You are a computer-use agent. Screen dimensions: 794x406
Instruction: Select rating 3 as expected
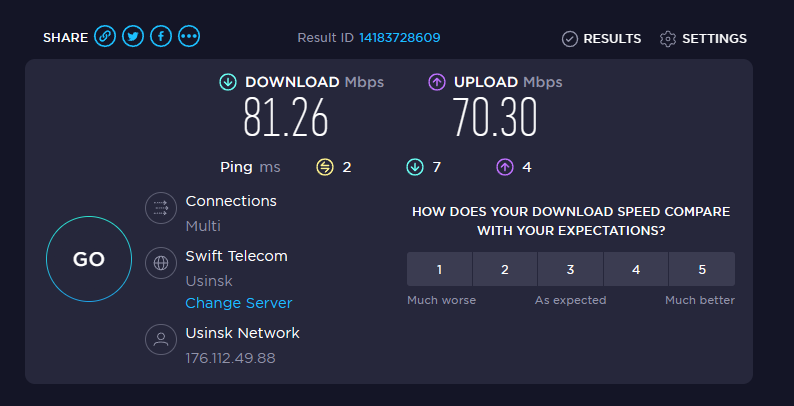[570, 269]
